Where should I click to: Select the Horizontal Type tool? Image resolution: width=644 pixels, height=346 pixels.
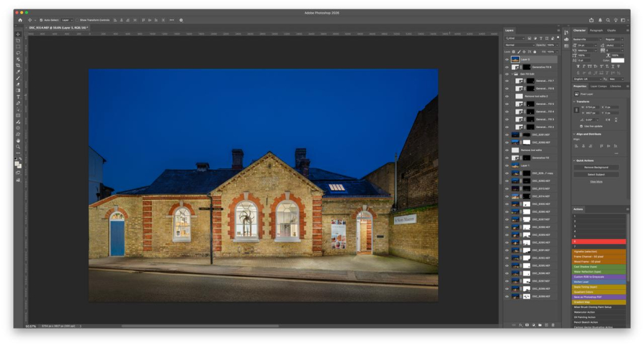[18, 97]
